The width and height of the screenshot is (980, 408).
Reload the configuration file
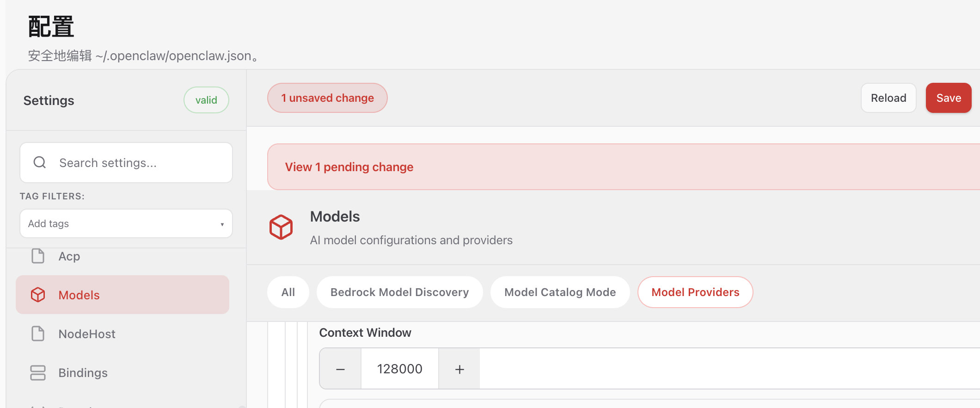(x=888, y=98)
